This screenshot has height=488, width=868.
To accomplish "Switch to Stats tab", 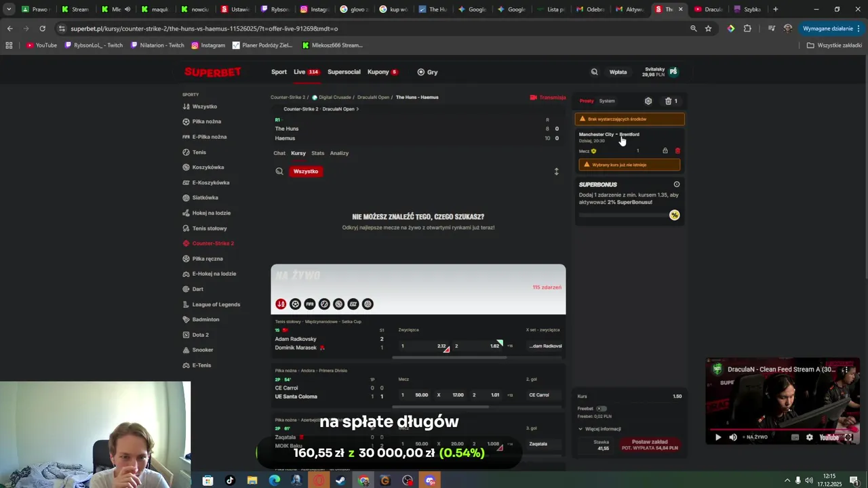I will 317,153.
